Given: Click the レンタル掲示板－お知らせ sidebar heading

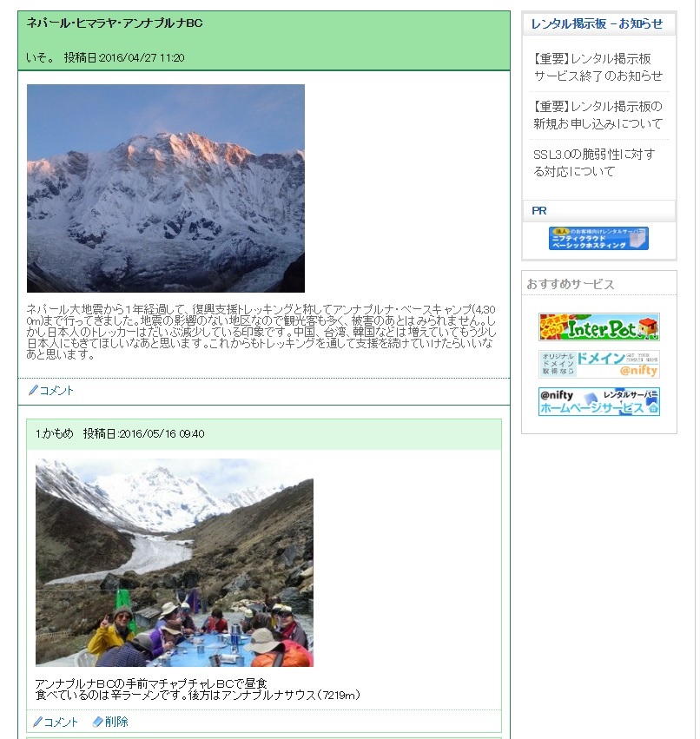Looking at the screenshot, I should tap(597, 23).
